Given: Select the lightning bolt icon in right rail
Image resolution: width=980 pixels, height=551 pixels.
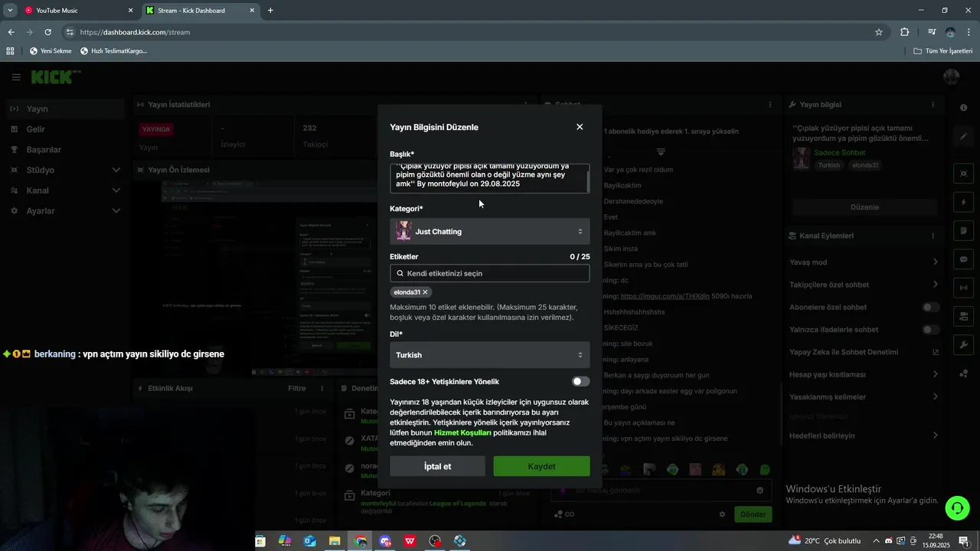Looking at the screenshot, I should 964,203.
